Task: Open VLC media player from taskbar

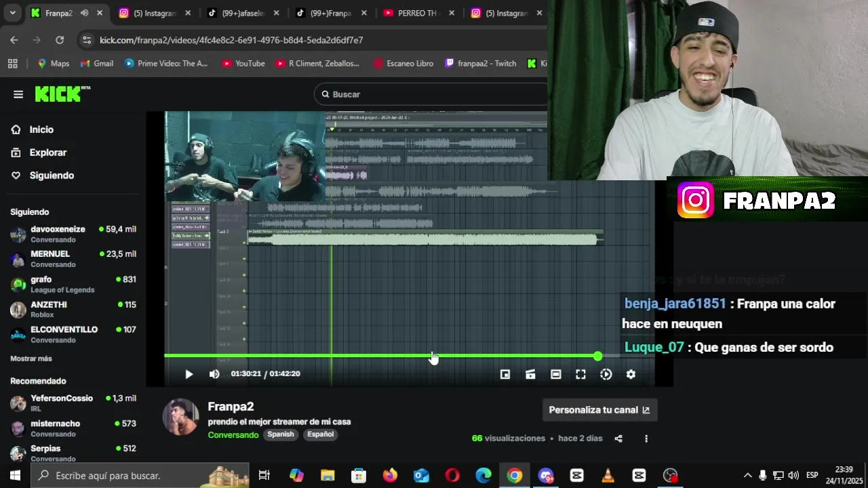Action: tap(608, 475)
